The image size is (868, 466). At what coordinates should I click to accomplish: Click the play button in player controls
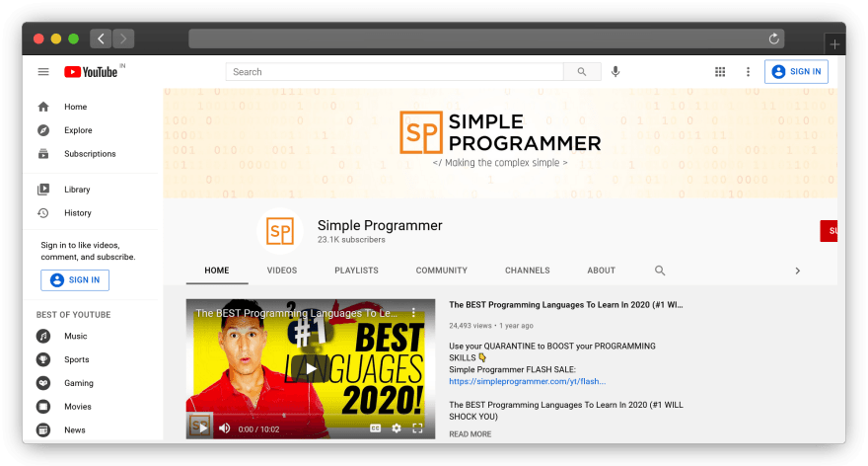click(204, 428)
